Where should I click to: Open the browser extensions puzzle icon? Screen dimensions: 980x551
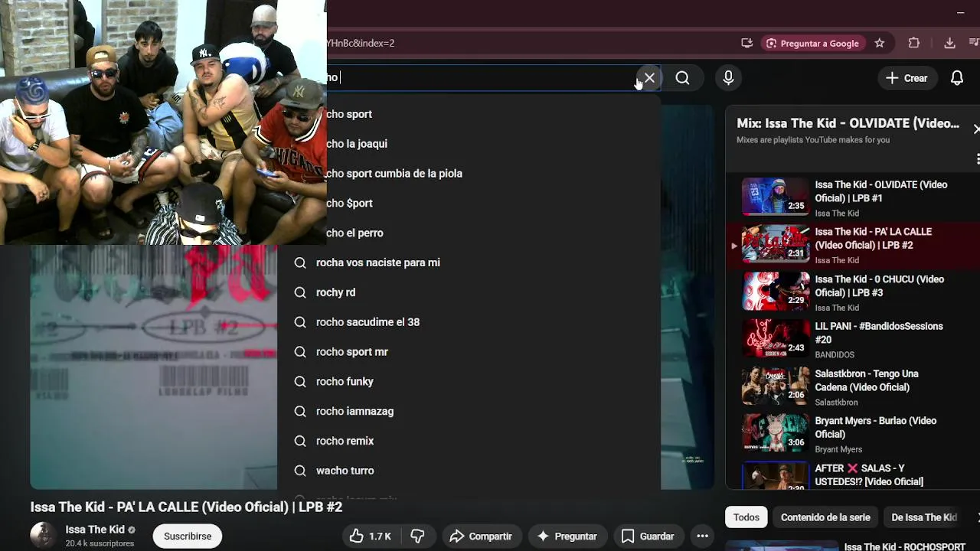click(x=914, y=44)
